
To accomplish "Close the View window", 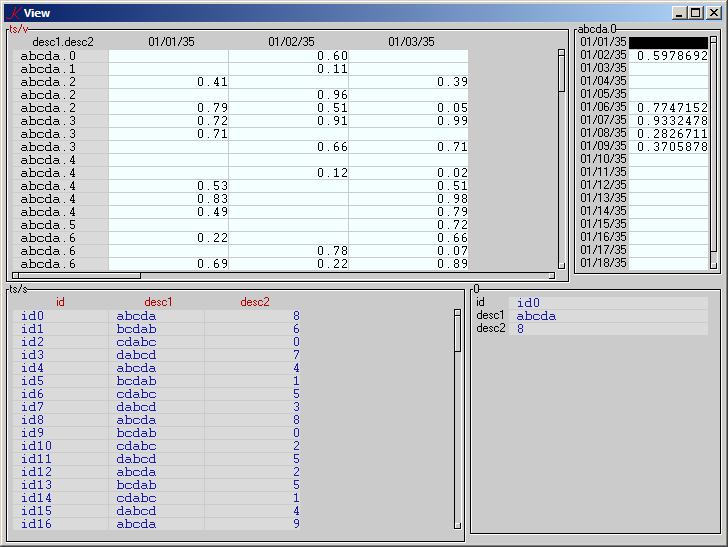I will coord(713,12).
